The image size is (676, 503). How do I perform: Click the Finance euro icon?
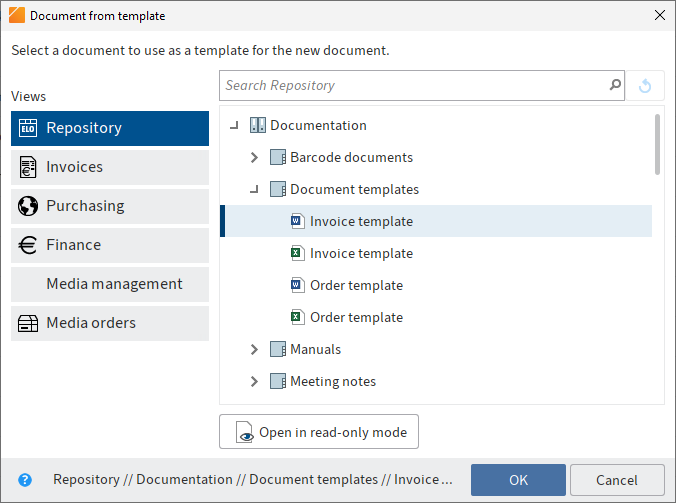tap(28, 245)
